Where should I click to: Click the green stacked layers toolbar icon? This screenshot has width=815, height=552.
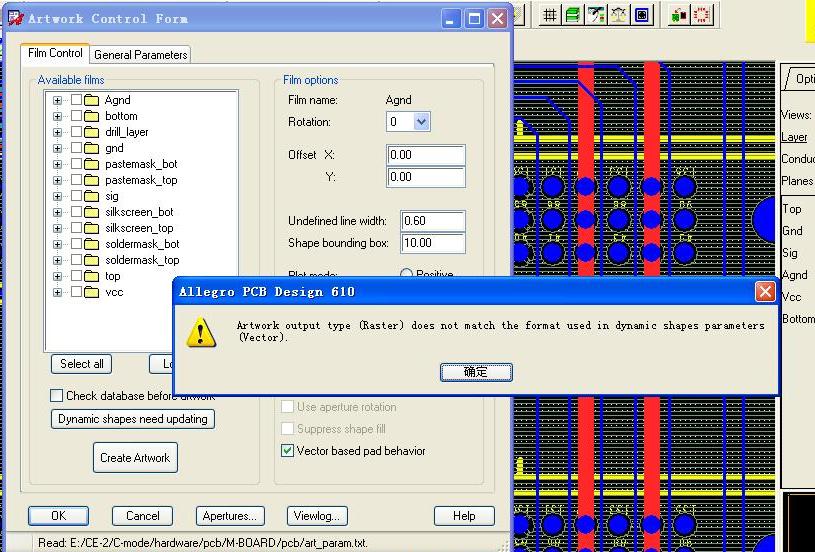pos(572,15)
